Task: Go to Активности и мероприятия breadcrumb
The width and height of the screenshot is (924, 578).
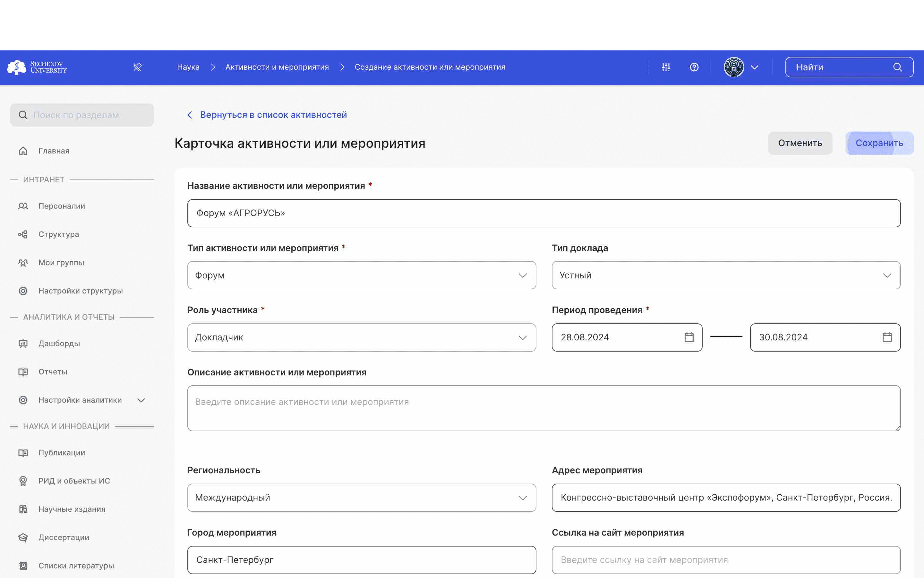Action: tap(277, 67)
